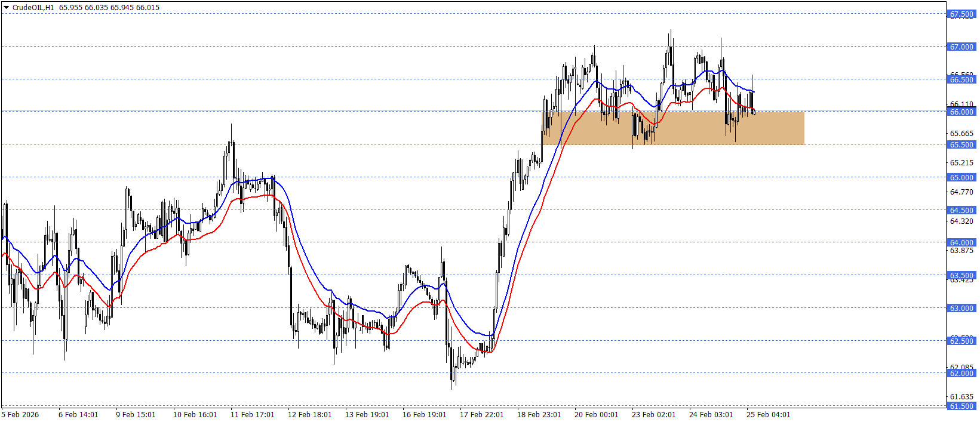Screen dimensions: 980x422
Task: Select the 64.500 price level label
Action: coord(961,210)
